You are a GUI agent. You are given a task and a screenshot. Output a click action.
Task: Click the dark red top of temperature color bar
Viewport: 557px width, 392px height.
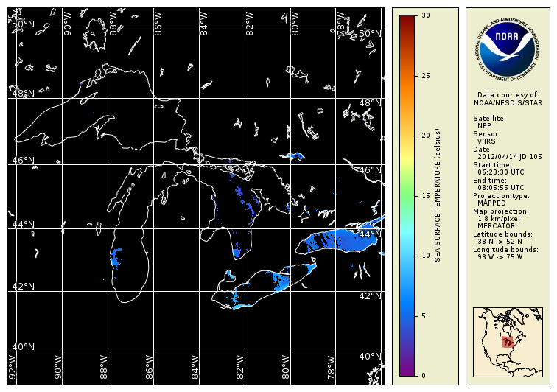click(x=407, y=21)
